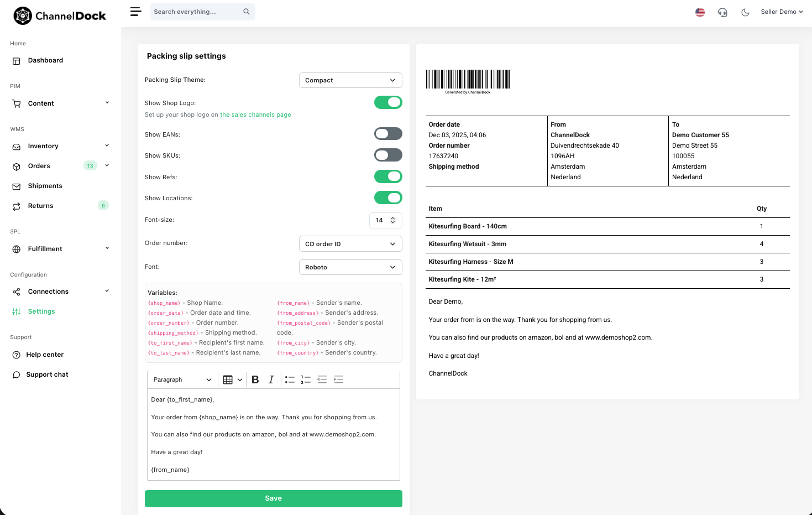Open the Font dropdown showing Roboto

click(x=350, y=267)
